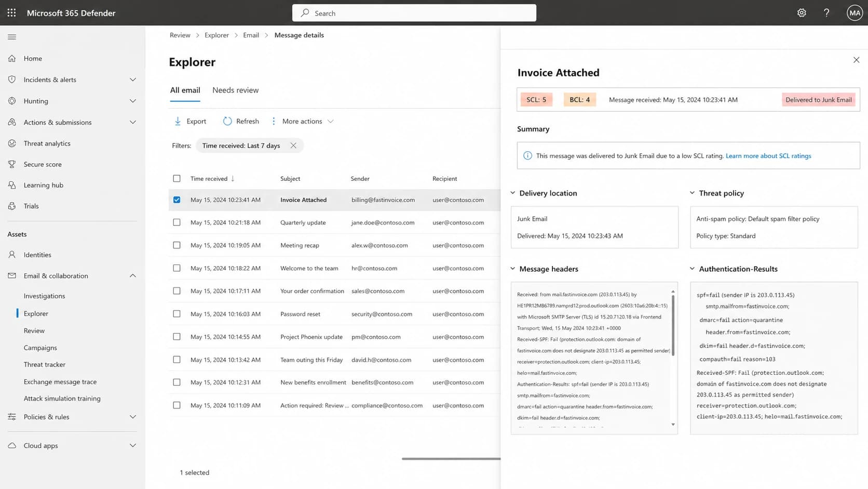Click the Incidents & alerts shield icon
This screenshot has width=868, height=489.
[12, 80]
